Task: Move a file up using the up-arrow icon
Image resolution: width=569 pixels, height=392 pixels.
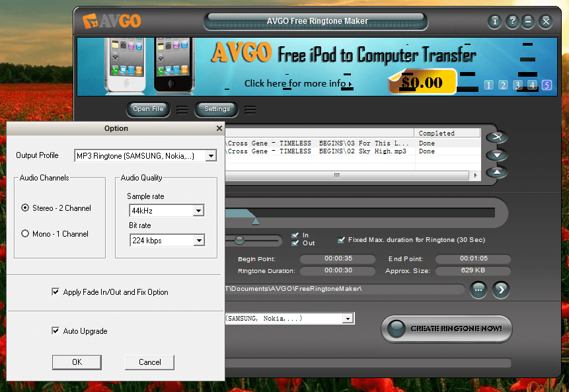Action: 496,172
